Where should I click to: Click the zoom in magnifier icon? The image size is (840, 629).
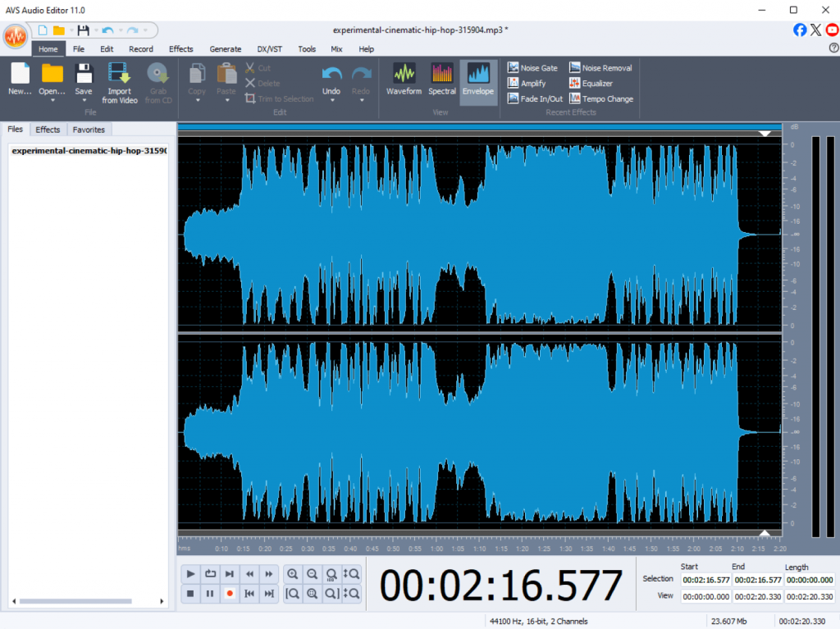pyautogui.click(x=293, y=574)
